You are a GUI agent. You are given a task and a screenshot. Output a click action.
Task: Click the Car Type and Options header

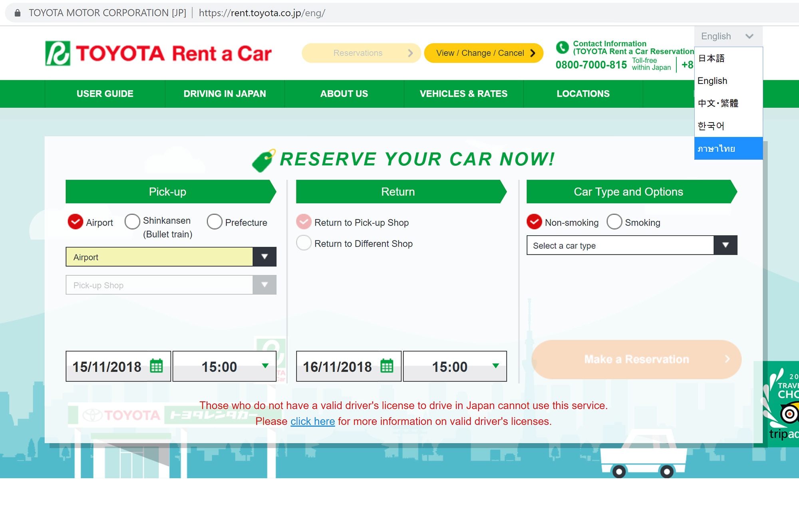click(632, 192)
